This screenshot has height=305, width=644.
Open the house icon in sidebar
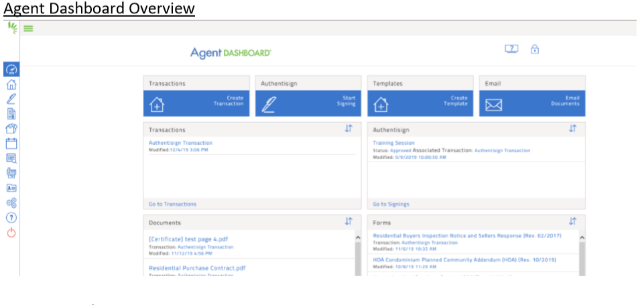coord(11,84)
